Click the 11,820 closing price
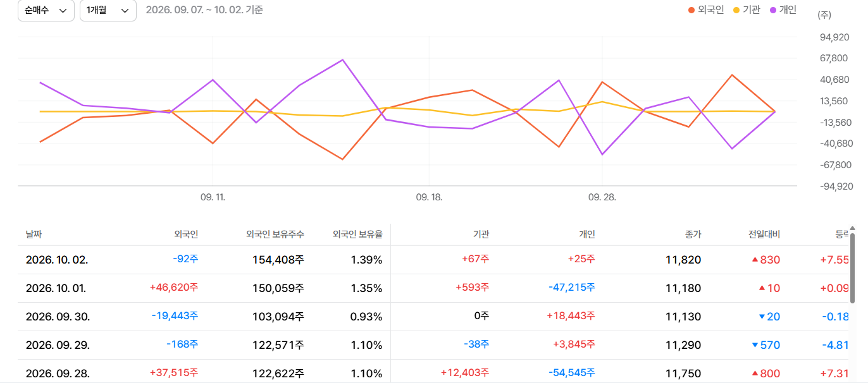868x383 pixels. (683, 260)
